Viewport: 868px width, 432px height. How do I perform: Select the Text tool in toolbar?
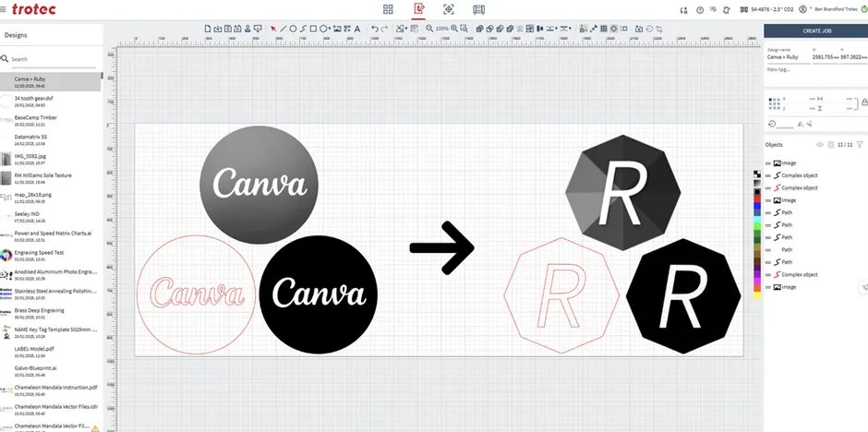356,29
